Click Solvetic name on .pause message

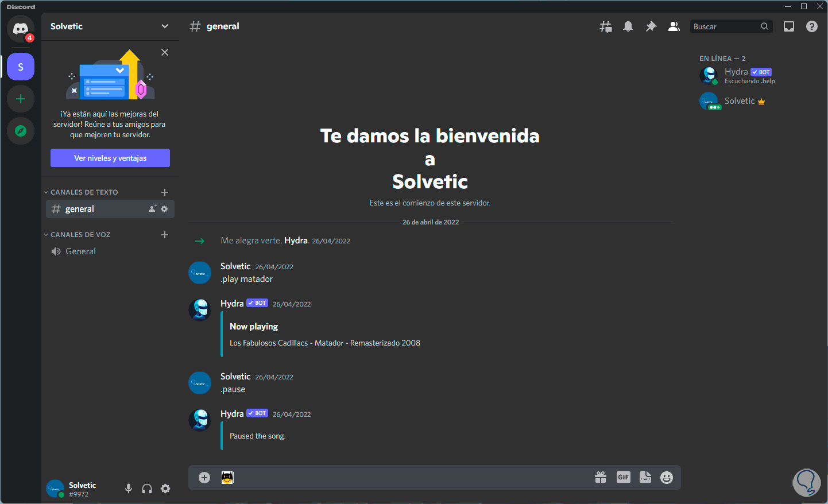click(x=235, y=377)
